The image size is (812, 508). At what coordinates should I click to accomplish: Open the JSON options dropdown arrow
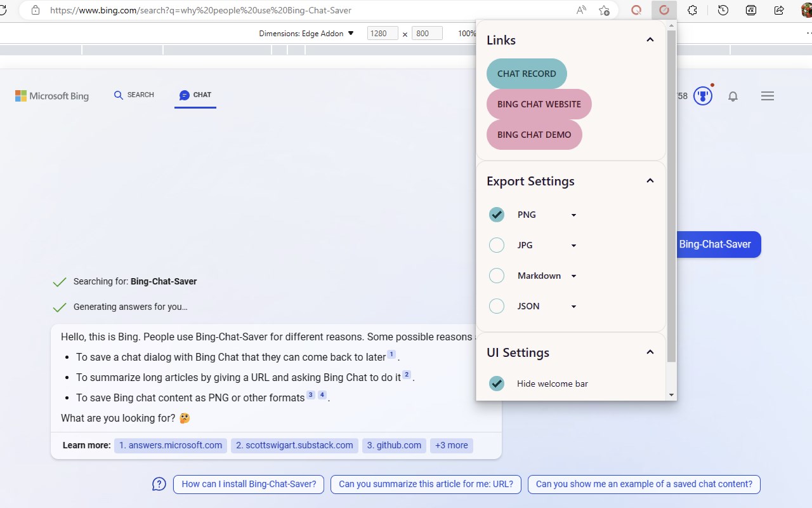573,307
